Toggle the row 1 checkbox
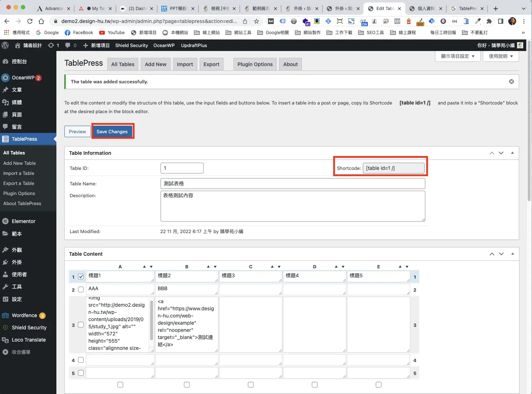Viewport: 532px width, 394px height. 81,277
